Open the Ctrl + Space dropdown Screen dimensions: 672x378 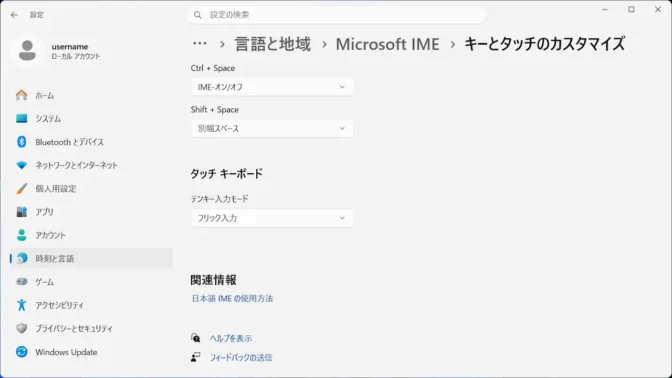[x=272, y=87]
